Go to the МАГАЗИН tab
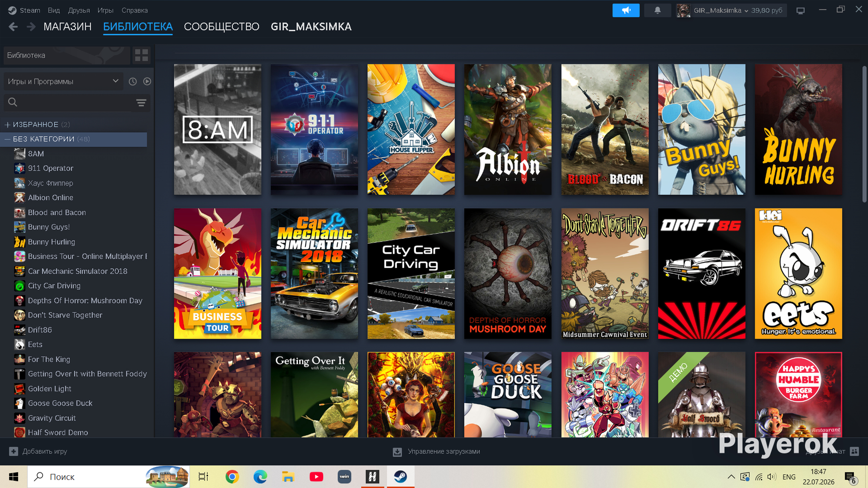This screenshot has width=868, height=488. pos(67,27)
